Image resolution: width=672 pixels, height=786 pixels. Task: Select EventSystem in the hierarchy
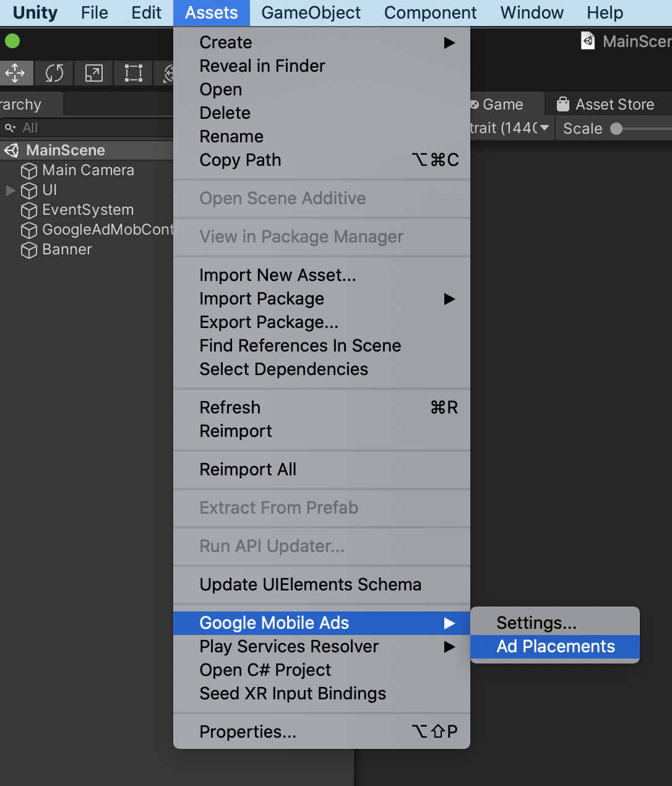pos(87,210)
